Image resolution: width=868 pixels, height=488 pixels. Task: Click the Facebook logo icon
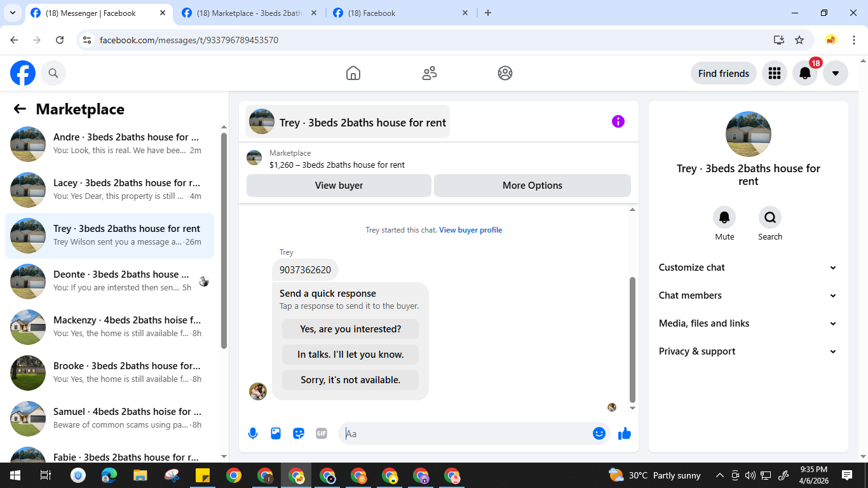pyautogui.click(x=23, y=73)
